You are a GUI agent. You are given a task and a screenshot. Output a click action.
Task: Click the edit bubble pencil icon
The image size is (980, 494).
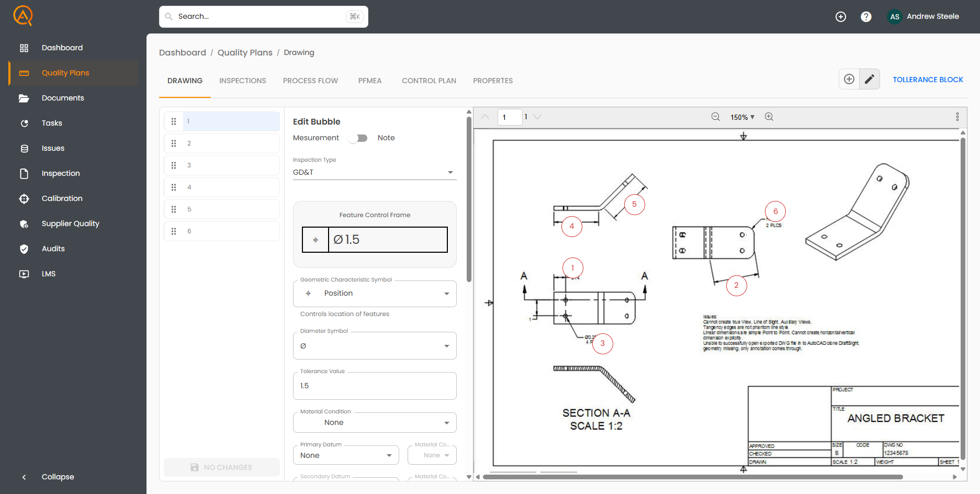869,79
